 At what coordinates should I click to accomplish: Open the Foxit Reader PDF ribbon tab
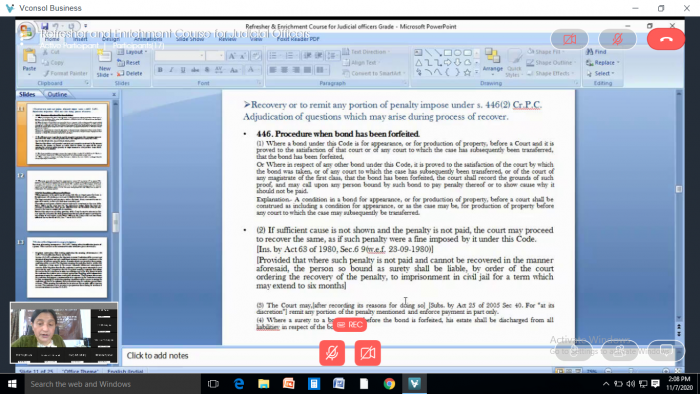[x=298, y=39]
